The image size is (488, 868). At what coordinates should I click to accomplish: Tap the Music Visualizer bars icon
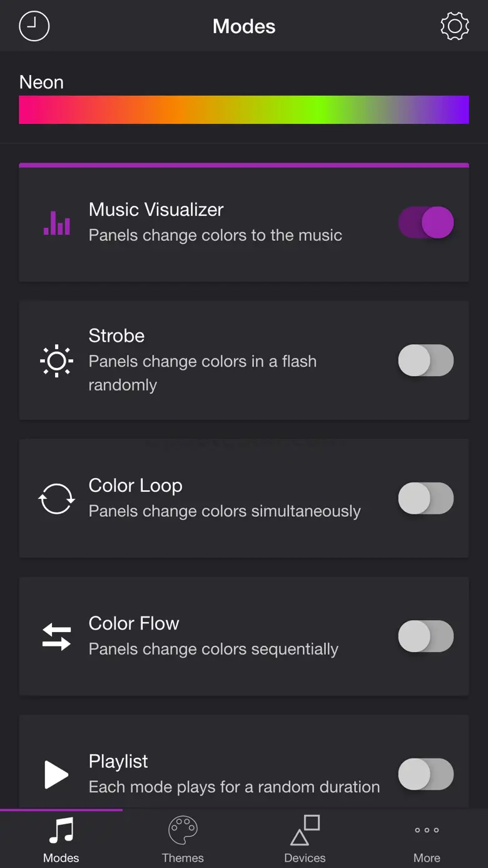click(x=56, y=223)
